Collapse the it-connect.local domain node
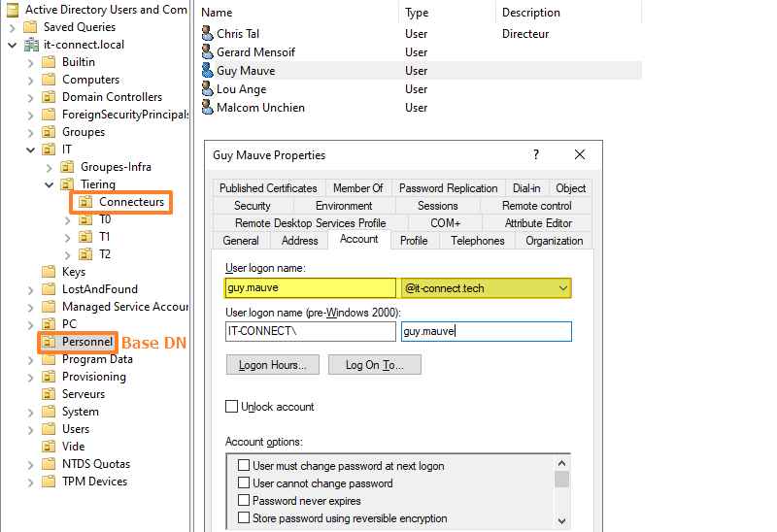 pos(13,45)
